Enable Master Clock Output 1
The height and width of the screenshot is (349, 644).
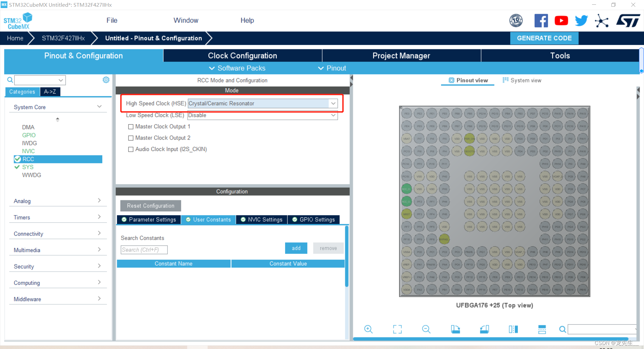point(131,127)
